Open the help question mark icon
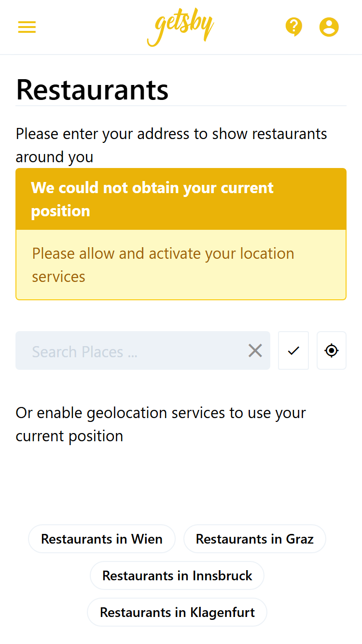Screen dimensions: 362x644 (x=293, y=27)
